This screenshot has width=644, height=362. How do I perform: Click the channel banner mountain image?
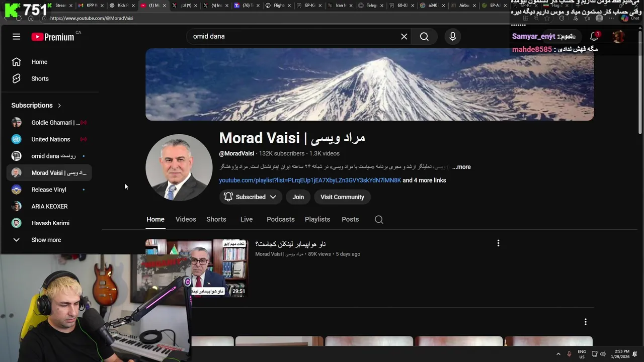point(369,84)
